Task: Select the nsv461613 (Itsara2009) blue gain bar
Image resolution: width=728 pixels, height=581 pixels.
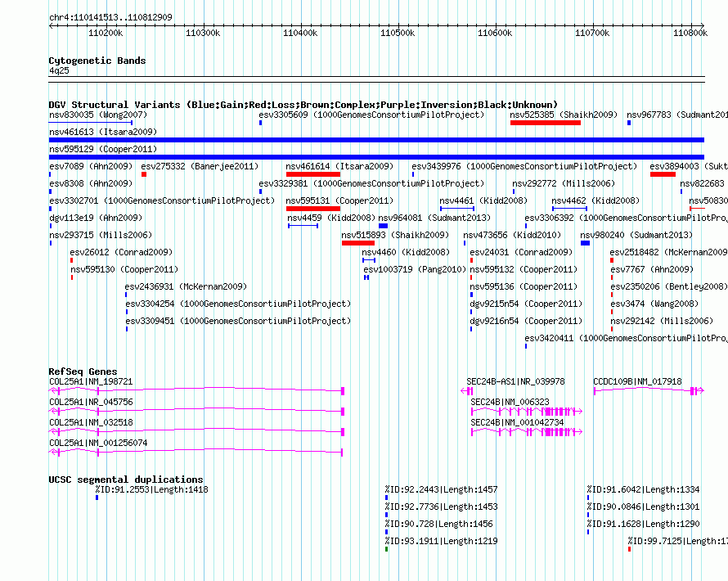Action: click(x=376, y=140)
